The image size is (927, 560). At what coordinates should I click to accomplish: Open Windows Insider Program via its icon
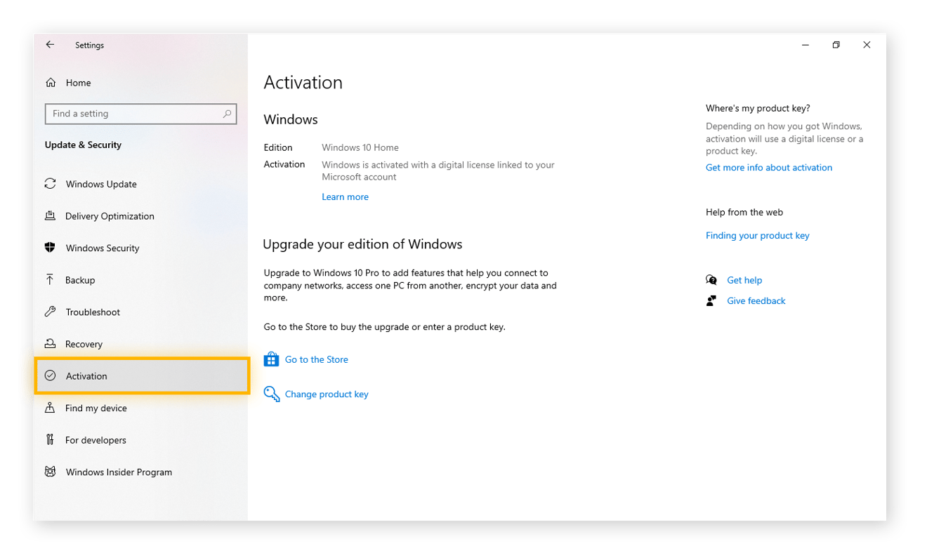click(x=50, y=472)
